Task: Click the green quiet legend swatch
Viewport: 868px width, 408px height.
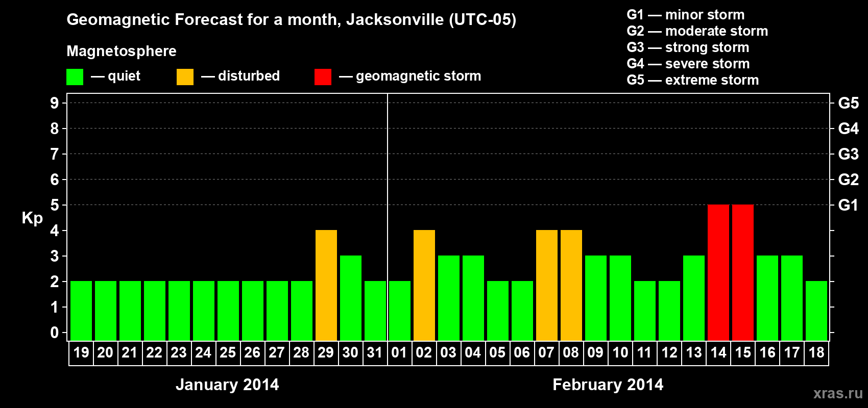Action: point(75,77)
